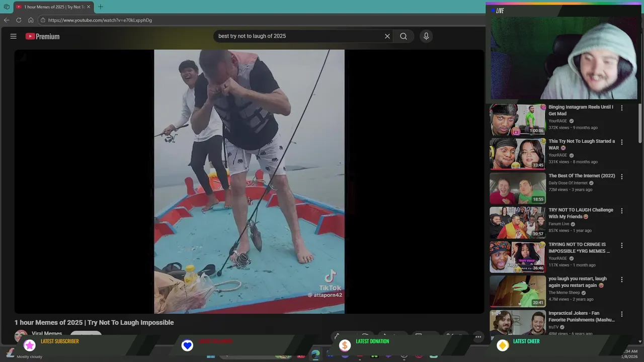
Task: Open title 'Binging Instagram Reels Until I Get Mad'
Action: pyautogui.click(x=581, y=110)
